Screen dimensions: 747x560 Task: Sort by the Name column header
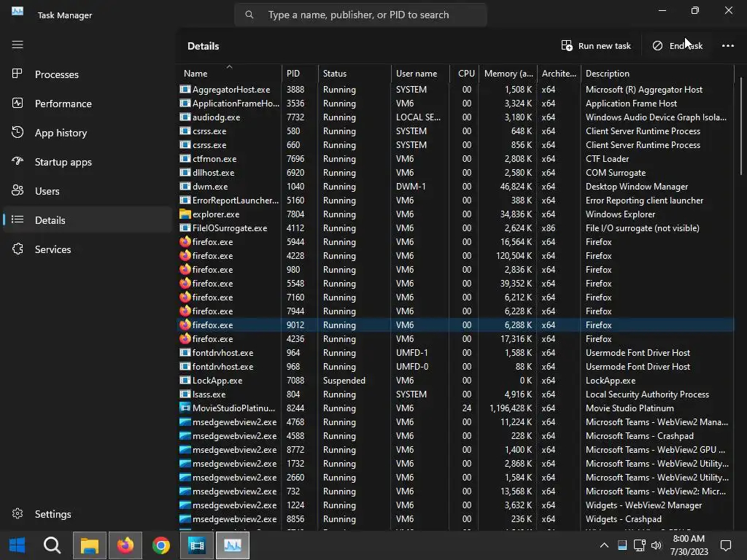pos(229,74)
